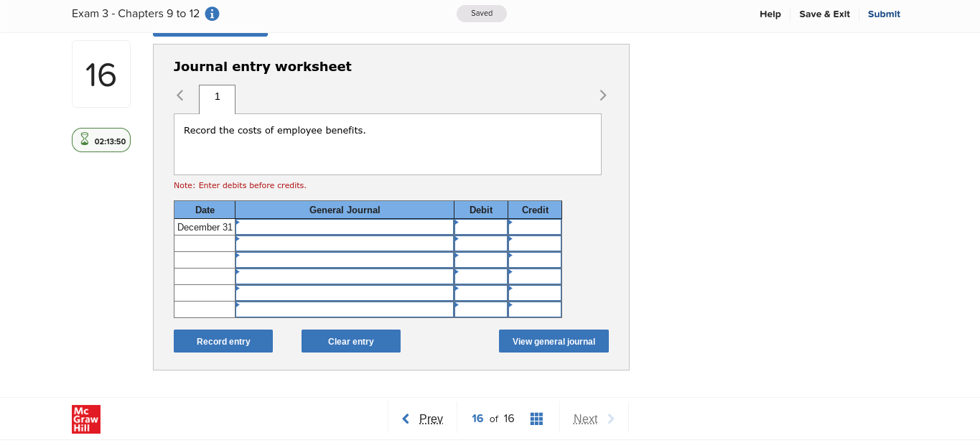Viewport: 980px width, 443px height.
Task: Open the account dropdown in the last journal row
Action: [344, 309]
